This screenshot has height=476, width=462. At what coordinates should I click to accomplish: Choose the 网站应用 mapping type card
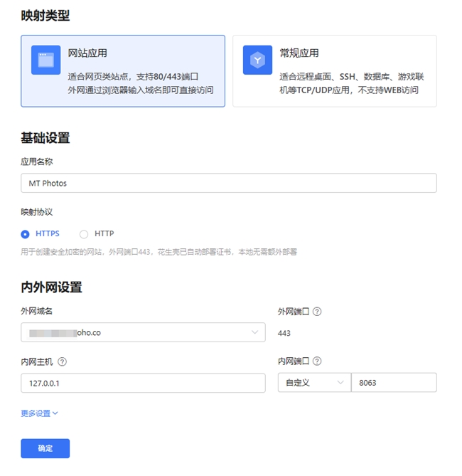pos(123,71)
